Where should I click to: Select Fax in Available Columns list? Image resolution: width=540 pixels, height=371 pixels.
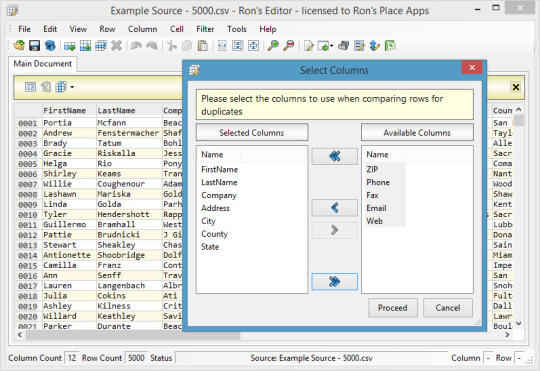click(x=372, y=195)
